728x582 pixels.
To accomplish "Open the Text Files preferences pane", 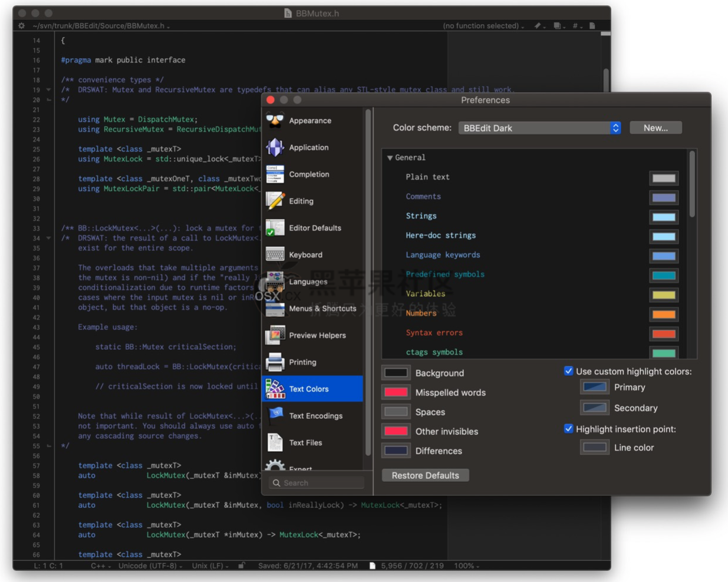I will pos(312,442).
